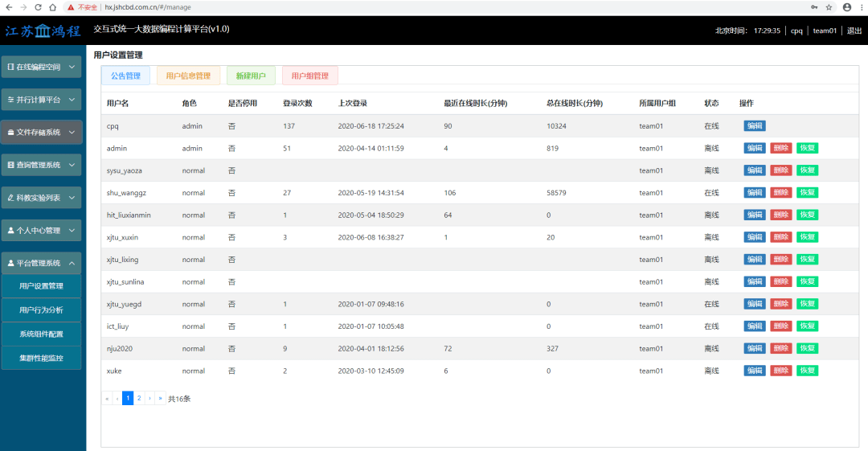Switch to 公告管理 tab

click(125, 76)
